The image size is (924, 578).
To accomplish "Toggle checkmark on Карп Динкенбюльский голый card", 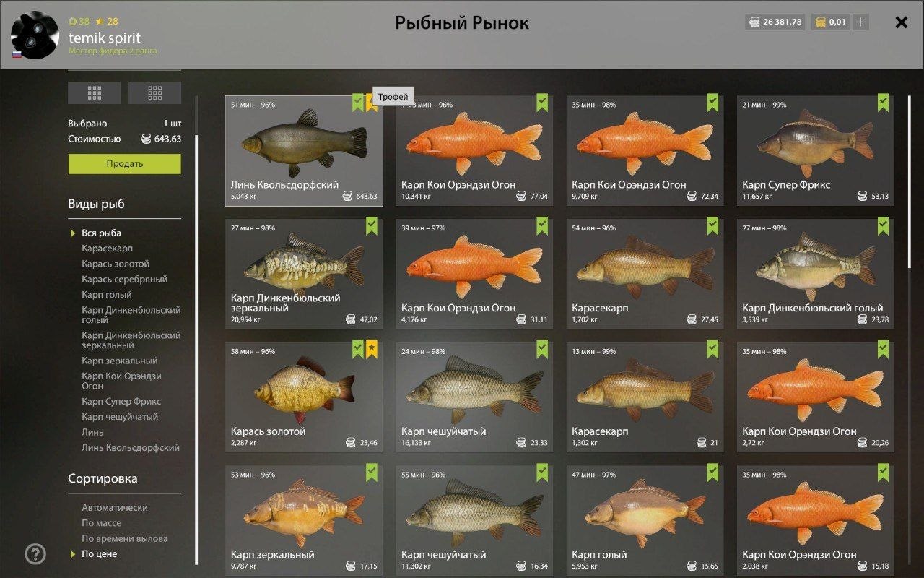I will click(x=884, y=226).
